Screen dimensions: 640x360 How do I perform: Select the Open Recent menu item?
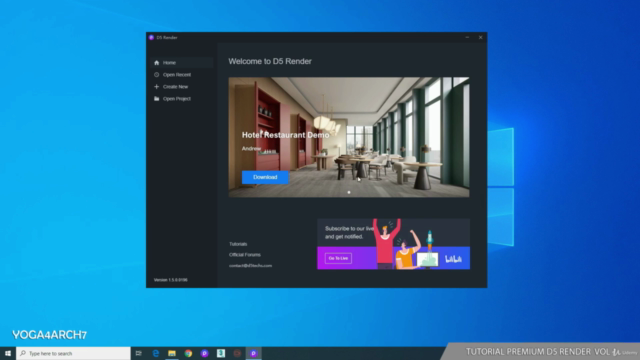coord(177,75)
